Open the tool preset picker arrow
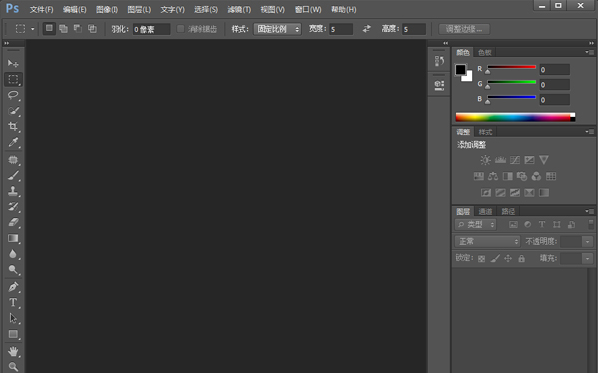This screenshot has width=598, height=373. (x=32, y=29)
